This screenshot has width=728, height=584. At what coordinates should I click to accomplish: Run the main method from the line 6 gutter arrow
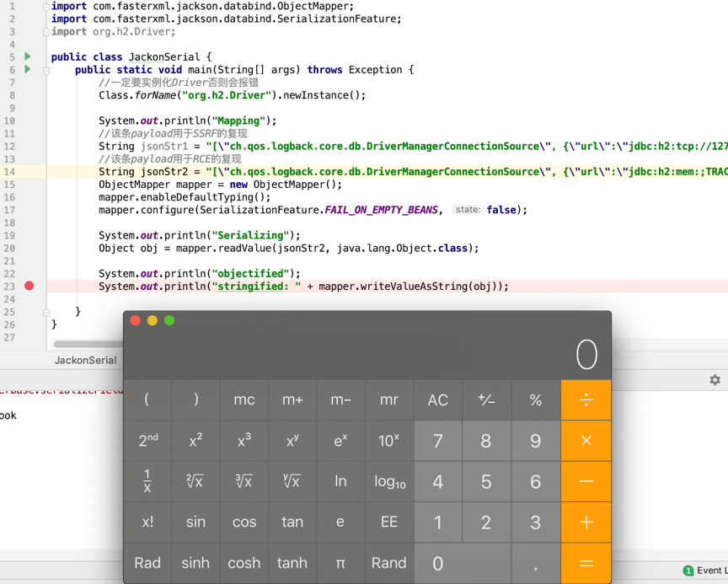click(28, 70)
